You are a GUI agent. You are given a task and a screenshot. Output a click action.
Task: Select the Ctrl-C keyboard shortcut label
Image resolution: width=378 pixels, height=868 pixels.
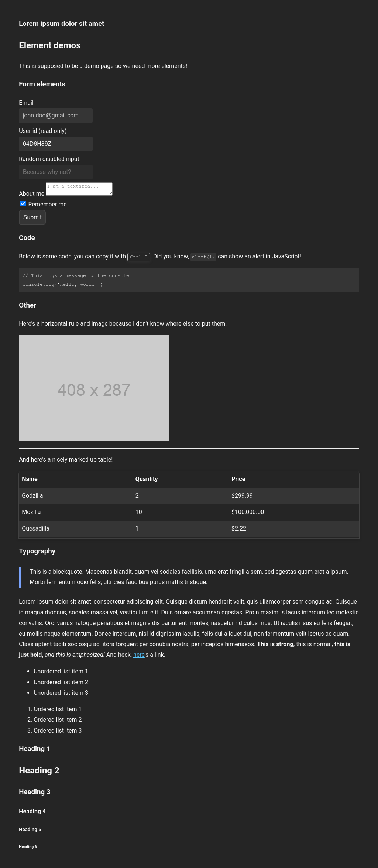(138, 257)
